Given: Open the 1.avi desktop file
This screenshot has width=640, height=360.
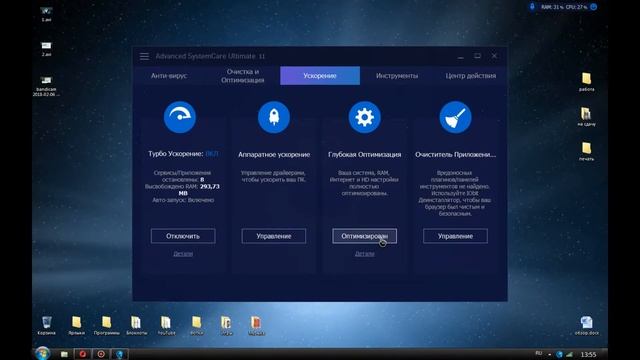Looking at the screenshot, I should point(46,14).
